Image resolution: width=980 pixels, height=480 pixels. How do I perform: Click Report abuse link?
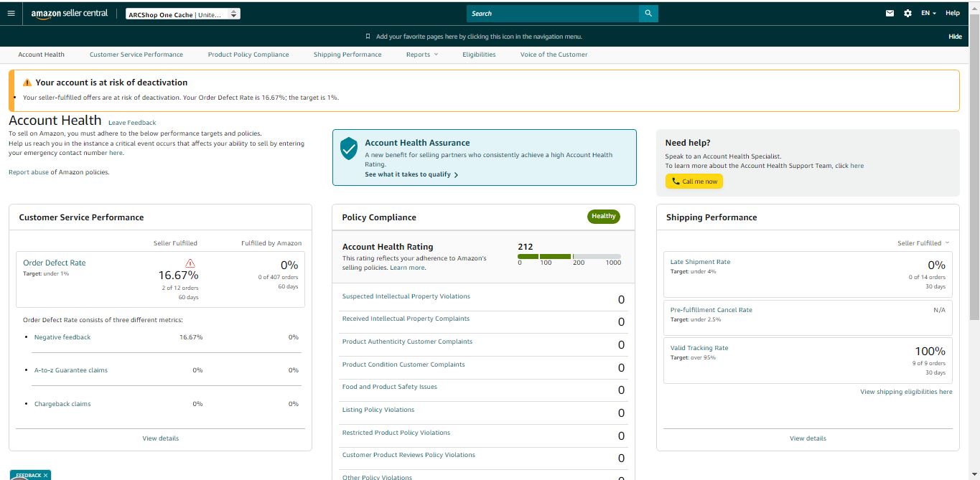pos(29,172)
